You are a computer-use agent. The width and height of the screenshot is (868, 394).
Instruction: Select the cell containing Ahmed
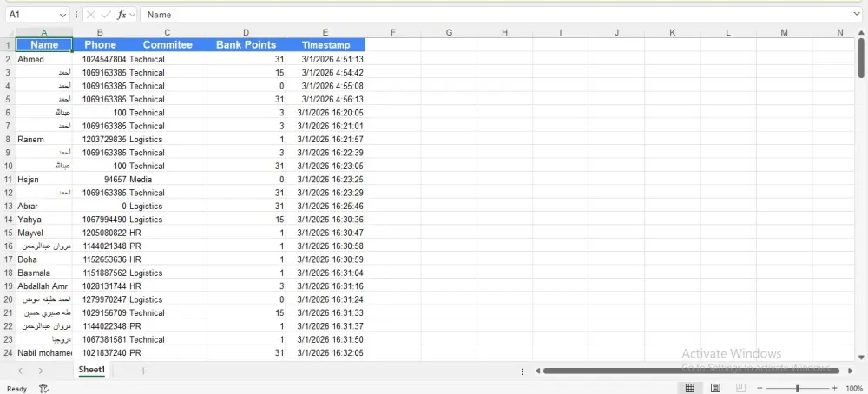(x=44, y=59)
